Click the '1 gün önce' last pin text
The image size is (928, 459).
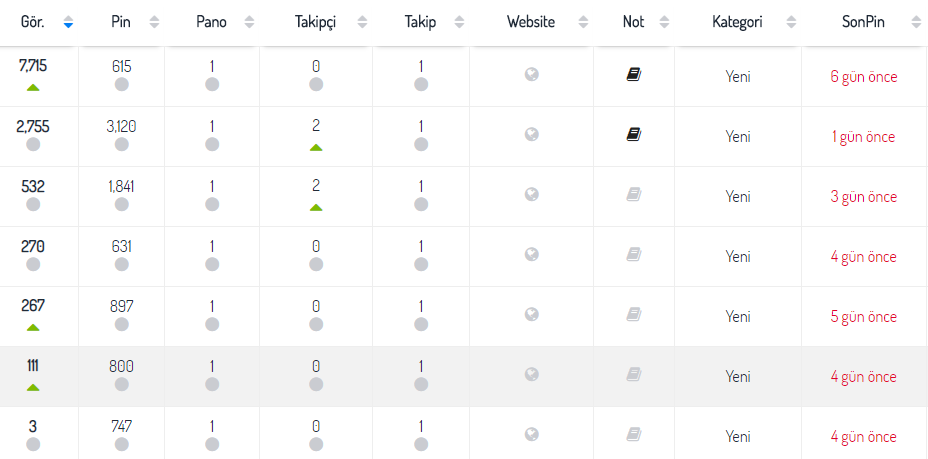pos(863,137)
